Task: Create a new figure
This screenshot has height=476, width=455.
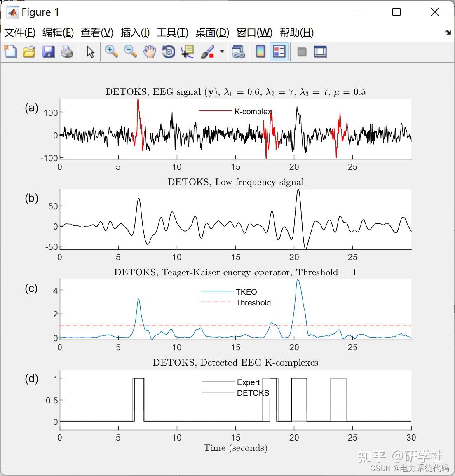Action: pos(10,52)
